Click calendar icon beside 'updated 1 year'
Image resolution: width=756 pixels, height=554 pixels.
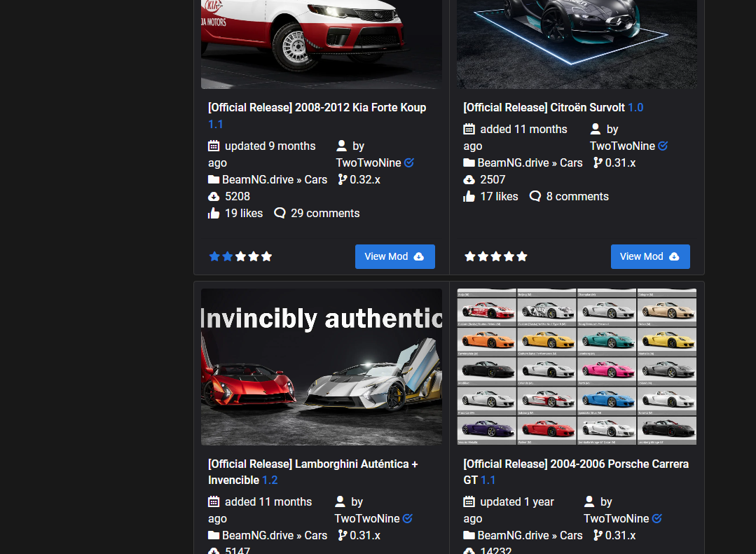click(469, 501)
